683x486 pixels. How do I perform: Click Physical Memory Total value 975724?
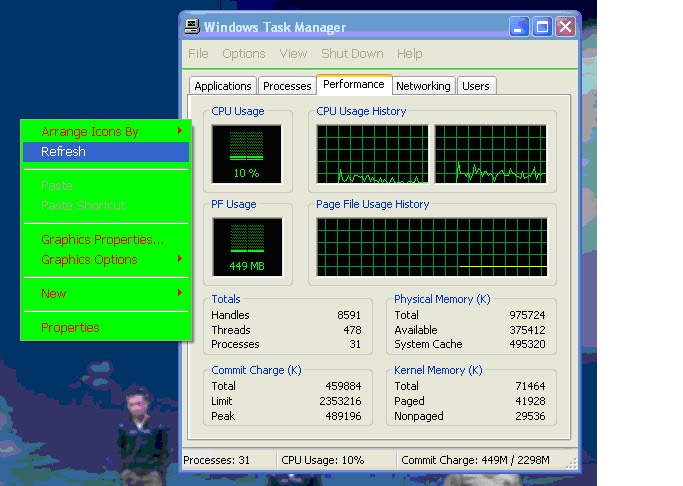pyautogui.click(x=527, y=315)
